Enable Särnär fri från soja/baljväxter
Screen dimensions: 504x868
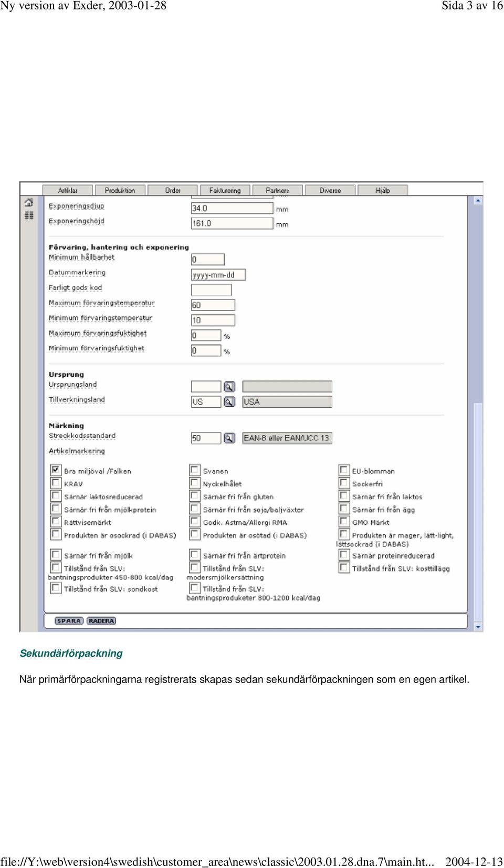click(x=195, y=509)
